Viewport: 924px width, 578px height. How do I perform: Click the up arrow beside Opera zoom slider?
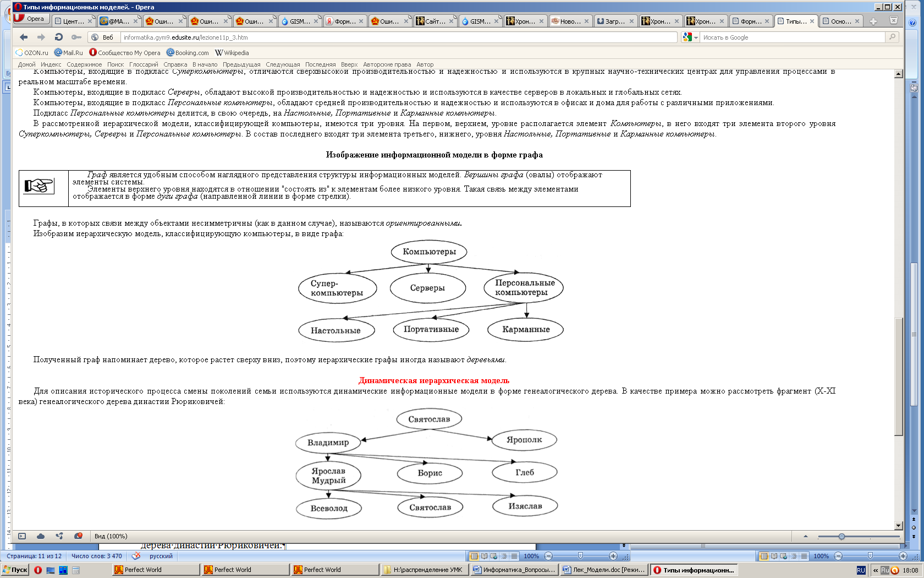tap(806, 536)
